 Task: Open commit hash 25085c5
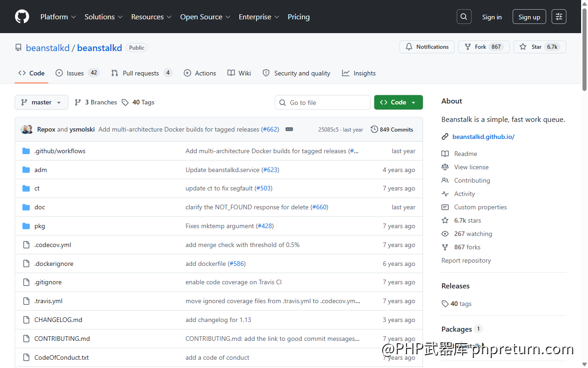click(328, 130)
